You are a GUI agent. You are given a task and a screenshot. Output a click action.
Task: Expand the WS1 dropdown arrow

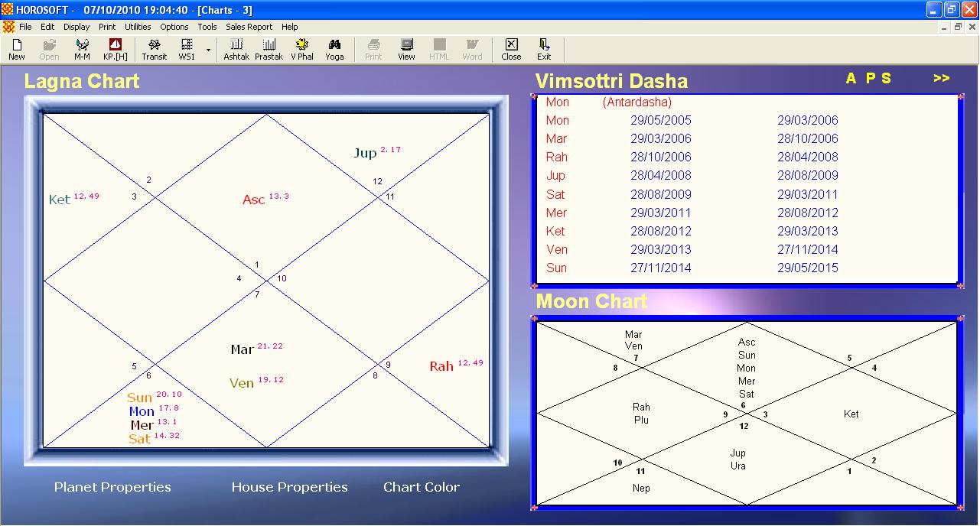tap(208, 50)
